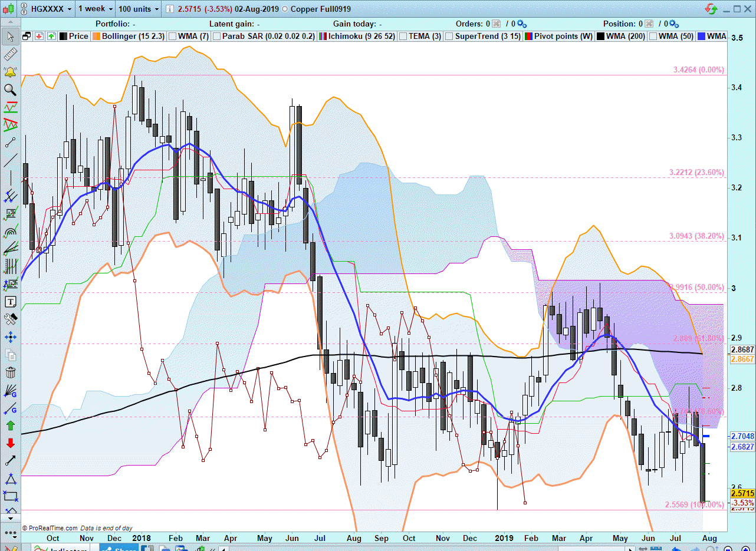Image resolution: width=756 pixels, height=551 pixels.
Task: Click the striped Ichimoku color swatch
Action: [323, 36]
